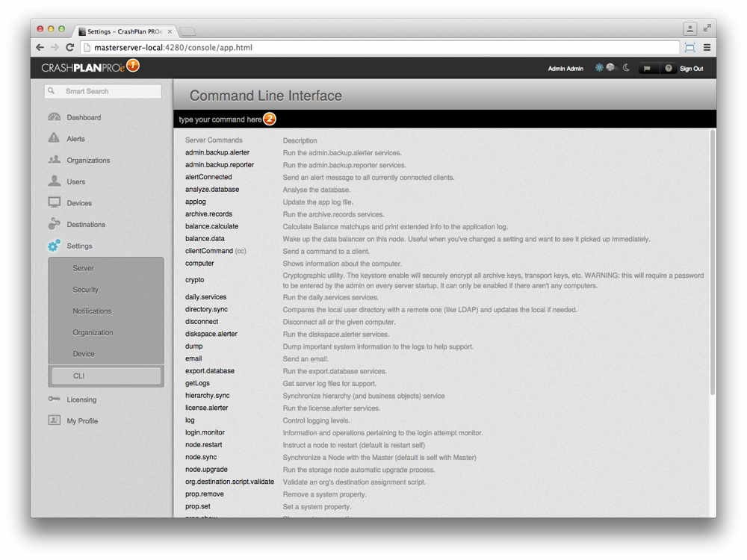Collapse the Settings section in sidebar
Viewport: 747px width, 560px height.
click(79, 246)
